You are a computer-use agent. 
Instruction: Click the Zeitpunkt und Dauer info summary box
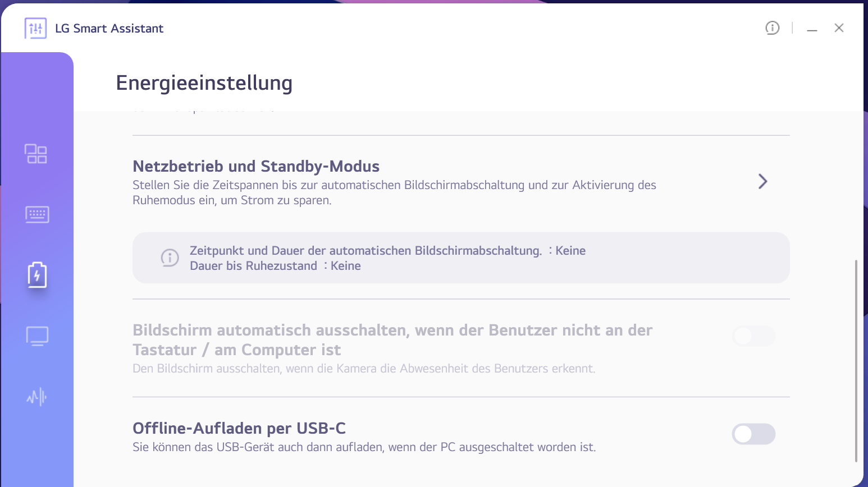(460, 258)
